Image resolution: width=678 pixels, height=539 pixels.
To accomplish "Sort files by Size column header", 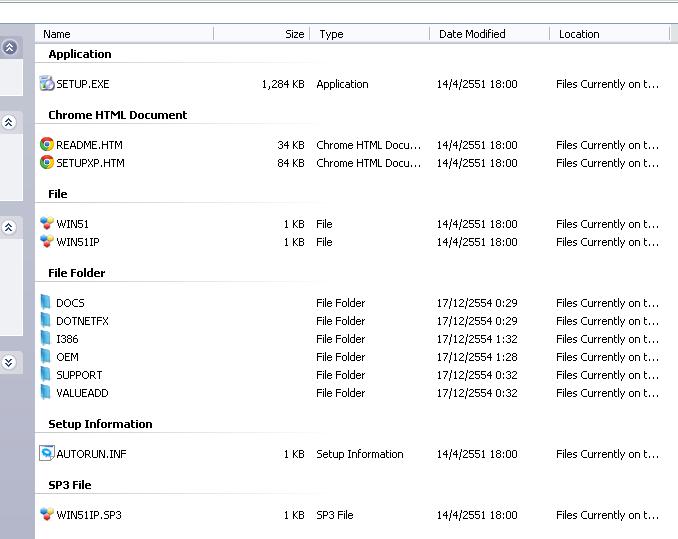I will coord(294,34).
